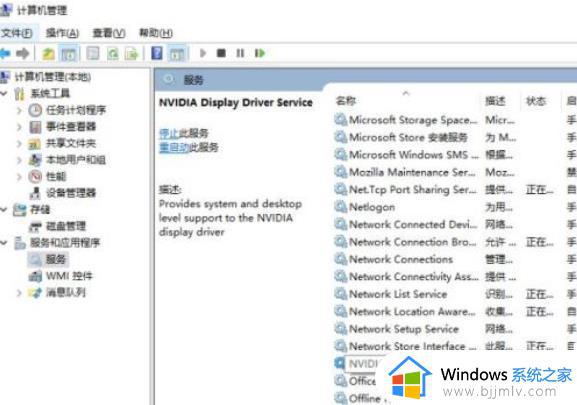577x405 pixels.
Task: Select 任务计划程序 in the tree
Action: coord(76,110)
